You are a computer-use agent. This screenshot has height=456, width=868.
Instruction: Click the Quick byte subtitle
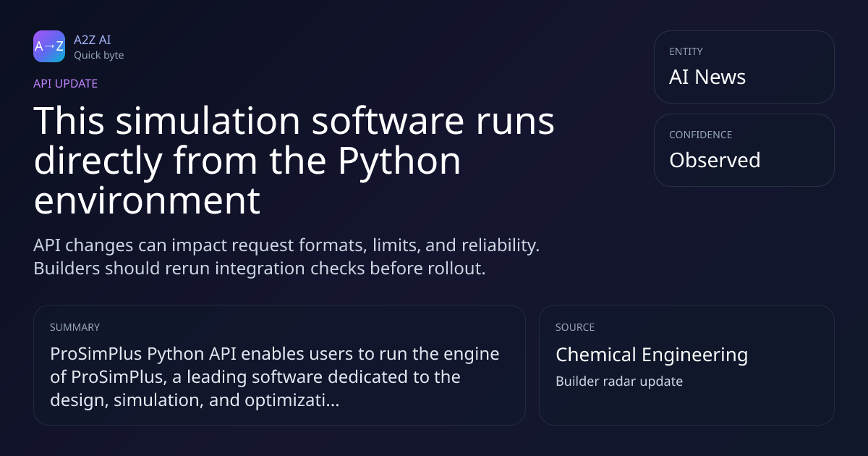98,55
